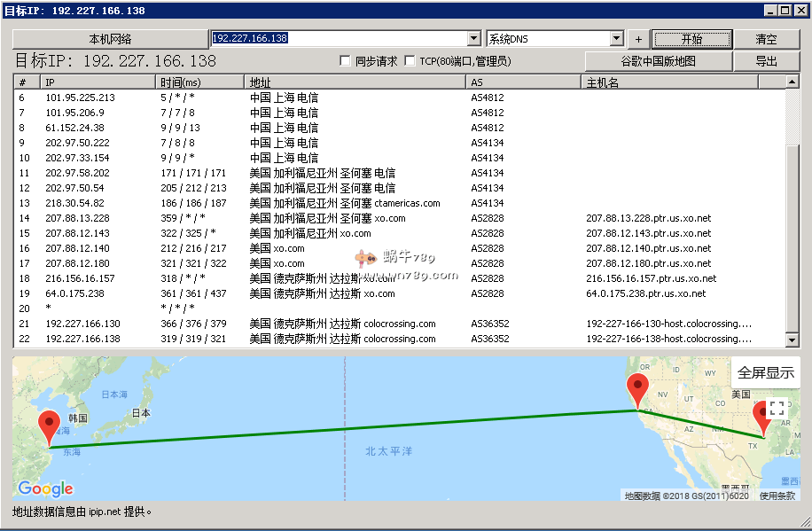Viewport: 812px width, 531px height.
Task: Open the 系统DNS dropdown list
Action: (x=616, y=39)
